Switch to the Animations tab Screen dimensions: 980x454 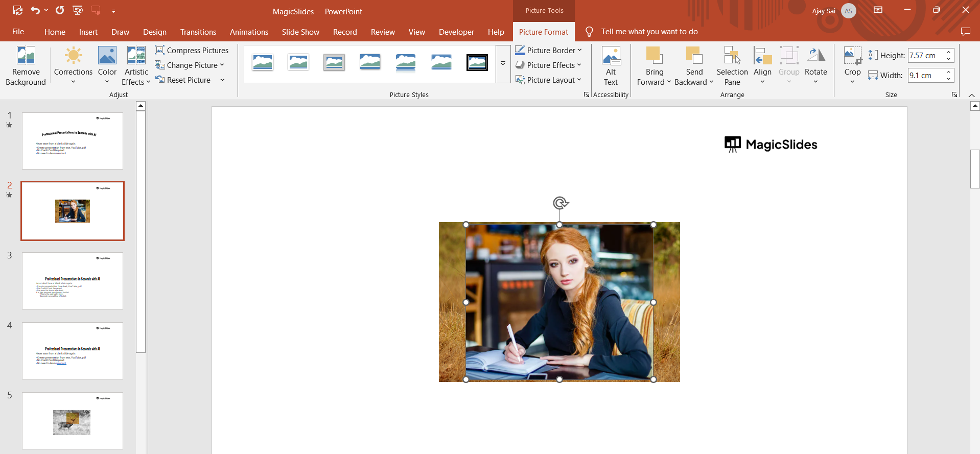pyautogui.click(x=249, y=32)
